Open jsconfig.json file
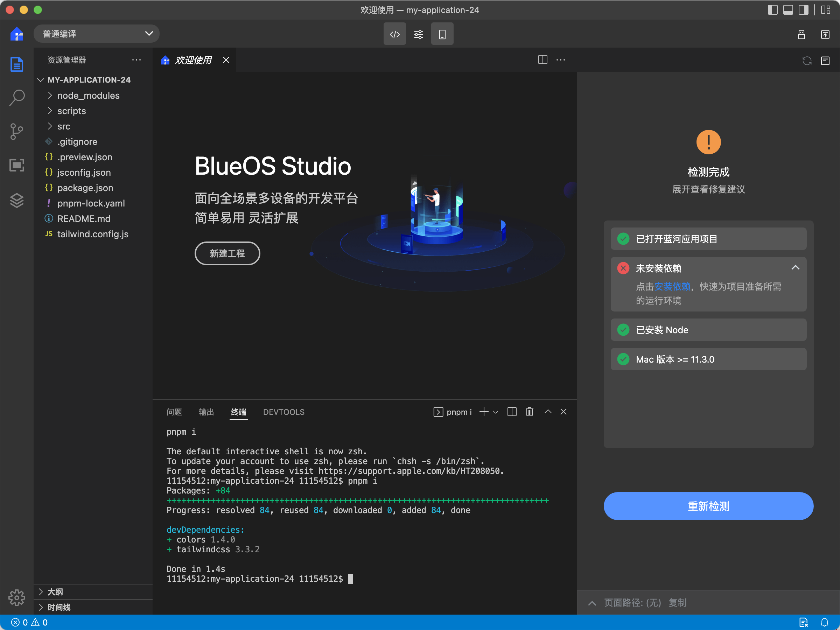 click(93, 173)
